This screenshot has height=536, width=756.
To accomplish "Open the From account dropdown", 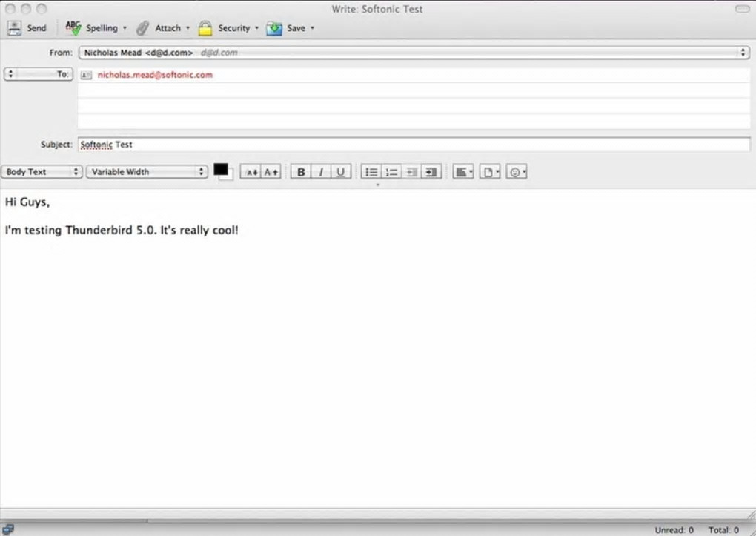I will click(x=414, y=53).
